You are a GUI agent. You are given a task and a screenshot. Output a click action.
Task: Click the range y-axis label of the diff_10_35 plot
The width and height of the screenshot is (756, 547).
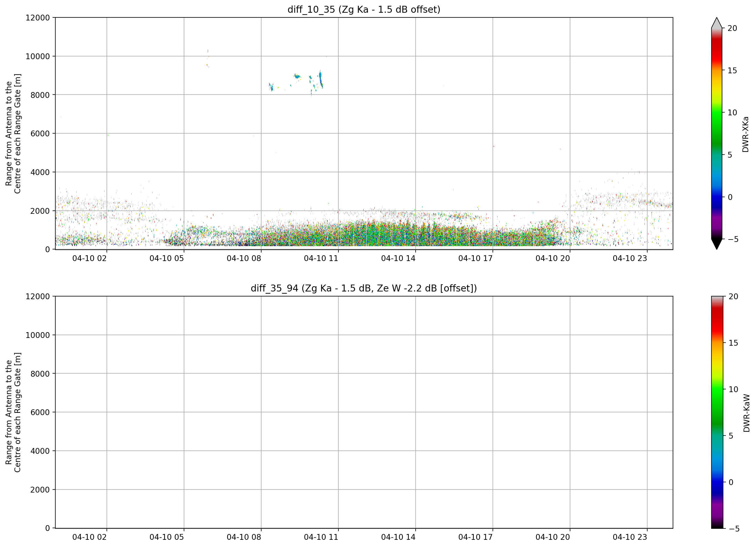click(x=13, y=134)
